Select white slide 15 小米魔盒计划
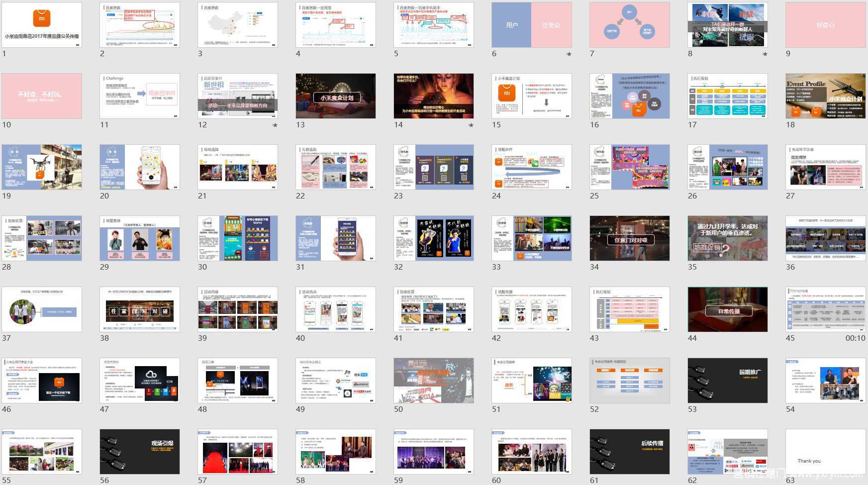The width and height of the screenshot is (868, 485). 532,96
